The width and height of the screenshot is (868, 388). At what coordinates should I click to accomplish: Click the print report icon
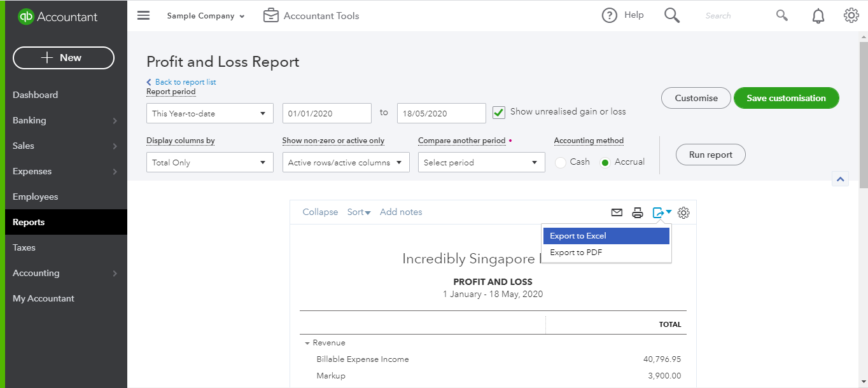[x=638, y=212]
